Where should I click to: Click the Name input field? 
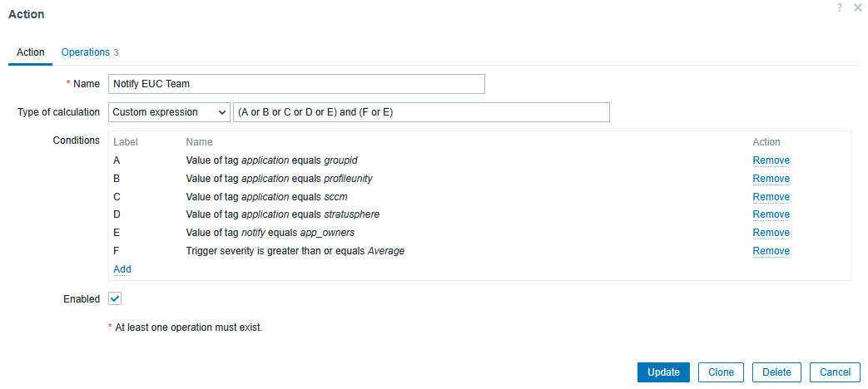[x=295, y=84]
